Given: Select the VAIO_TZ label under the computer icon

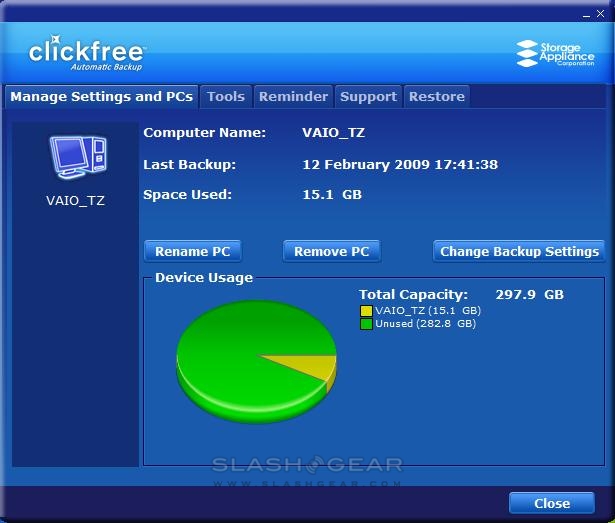Looking at the screenshot, I should [x=75, y=200].
